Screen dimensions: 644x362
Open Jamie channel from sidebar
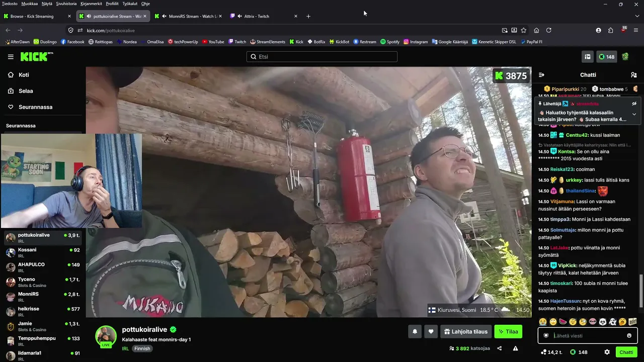[x=43, y=326]
